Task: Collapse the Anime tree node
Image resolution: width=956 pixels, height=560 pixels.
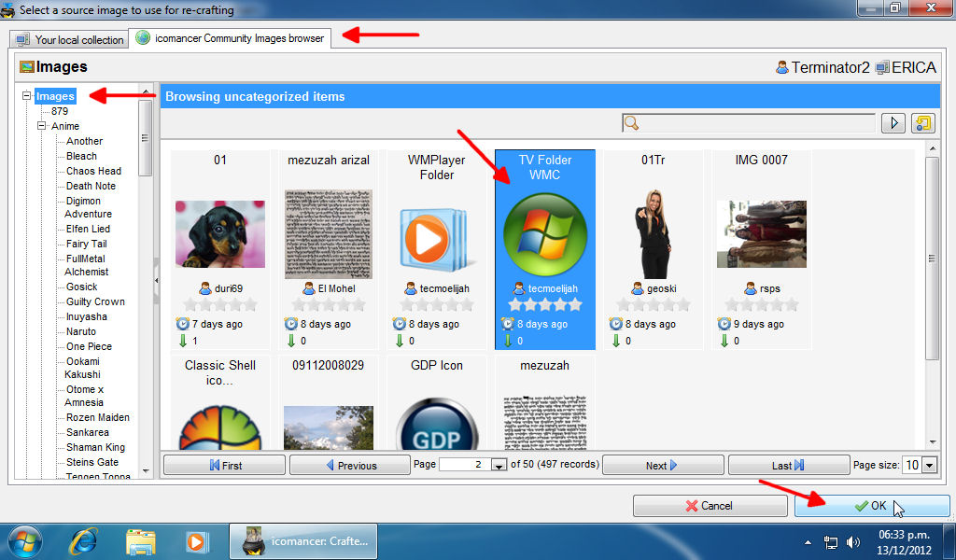Action: pos(41,125)
